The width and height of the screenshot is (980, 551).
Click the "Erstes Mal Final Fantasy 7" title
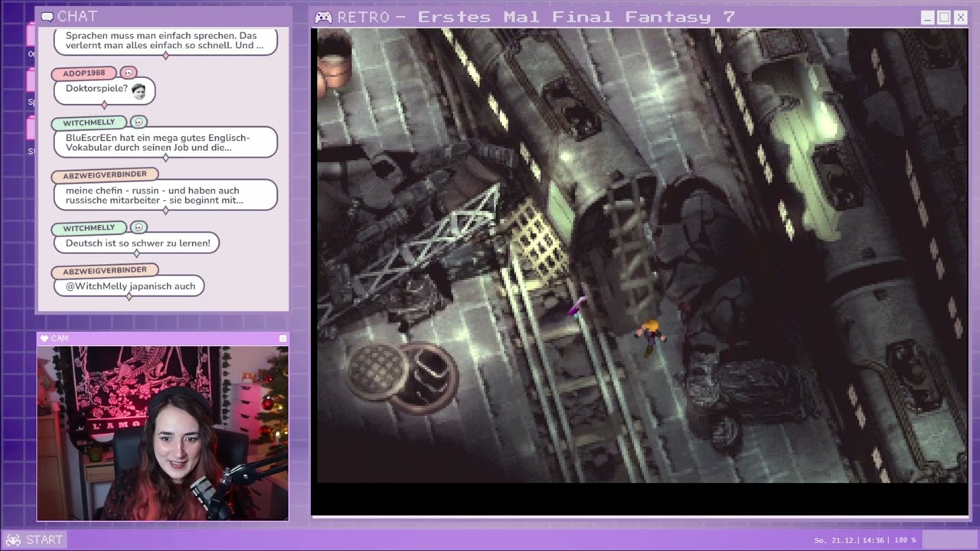[x=577, y=17]
